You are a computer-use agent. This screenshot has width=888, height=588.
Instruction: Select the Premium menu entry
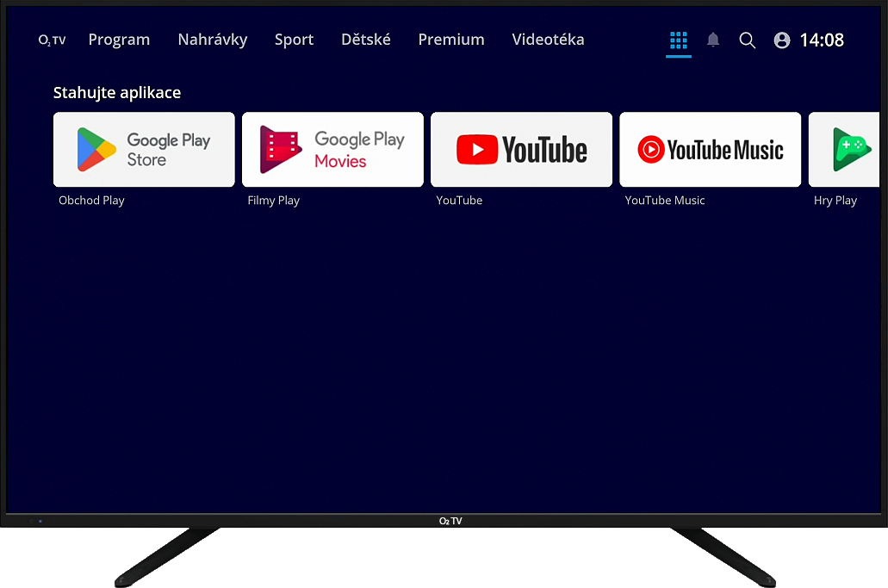450,40
